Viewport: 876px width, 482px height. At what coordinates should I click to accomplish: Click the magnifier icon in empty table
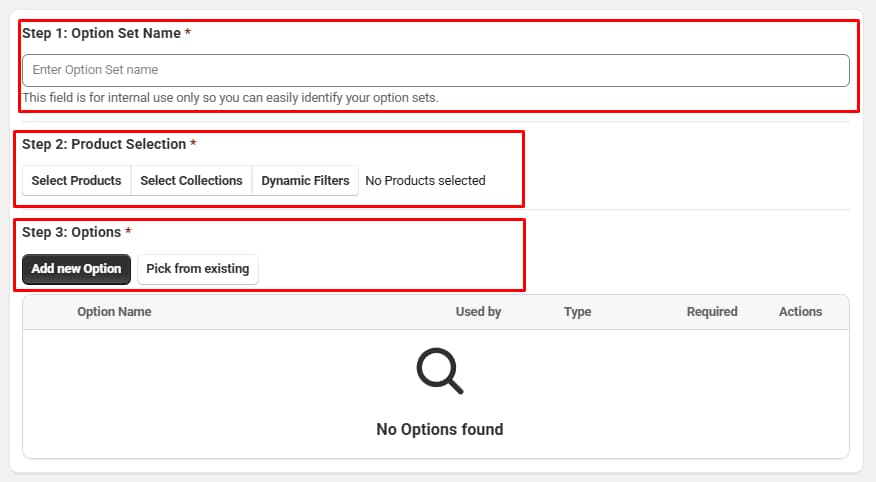tap(440, 371)
